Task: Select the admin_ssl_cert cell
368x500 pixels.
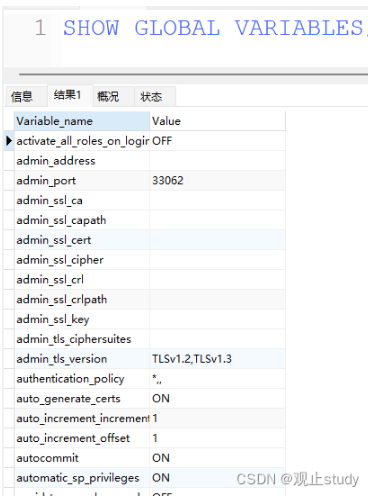Action: point(82,240)
